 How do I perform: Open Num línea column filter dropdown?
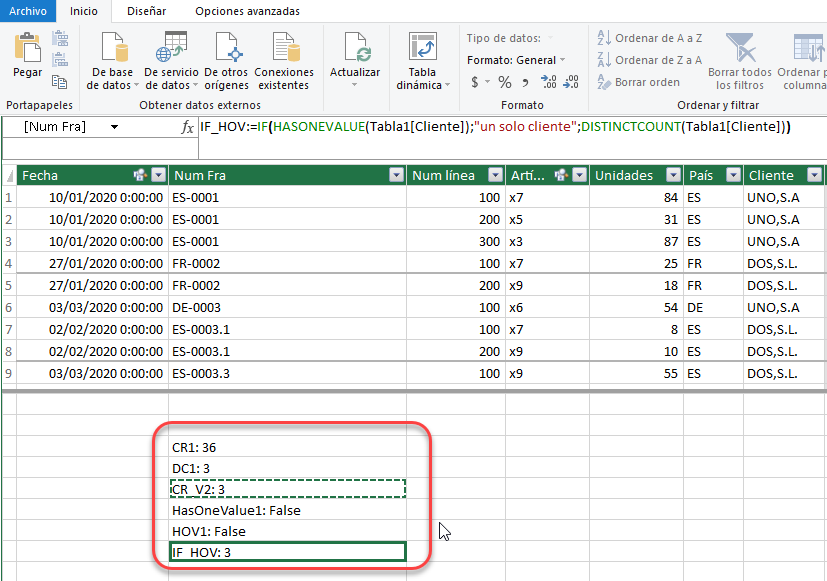click(496, 175)
